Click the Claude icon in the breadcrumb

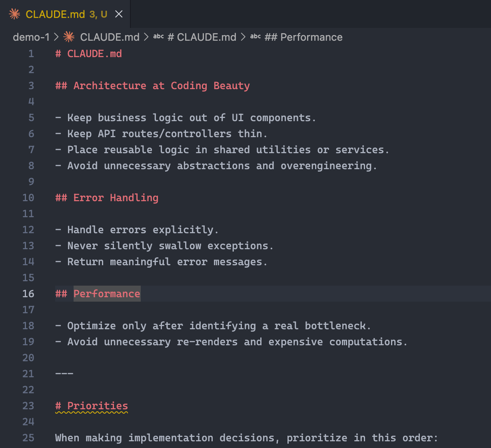pyautogui.click(x=69, y=37)
